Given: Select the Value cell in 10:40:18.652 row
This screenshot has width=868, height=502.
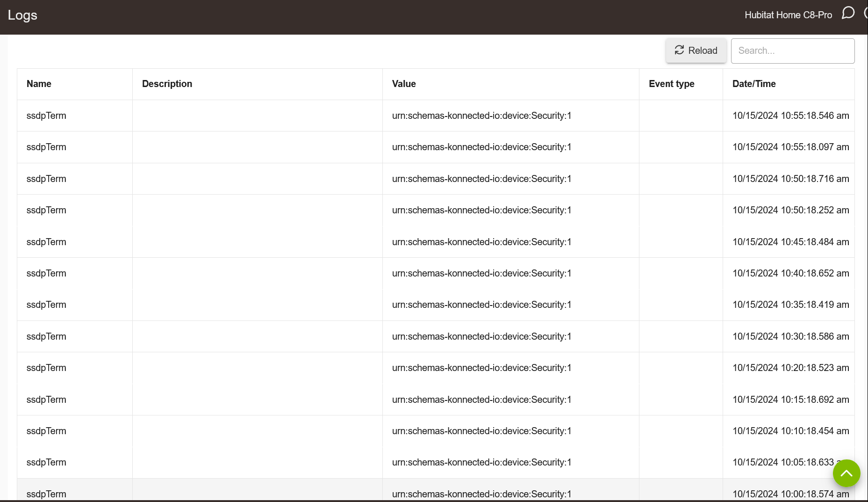Looking at the screenshot, I should (x=481, y=273).
